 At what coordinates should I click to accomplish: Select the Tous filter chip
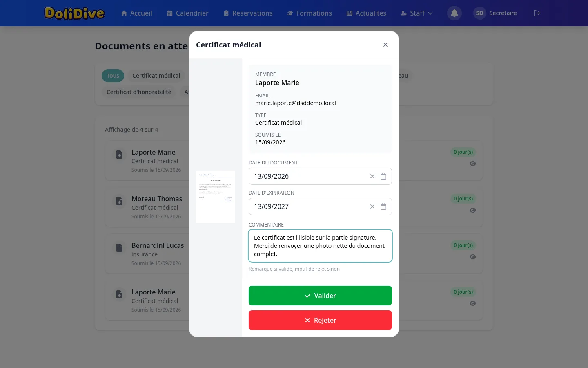pos(113,76)
